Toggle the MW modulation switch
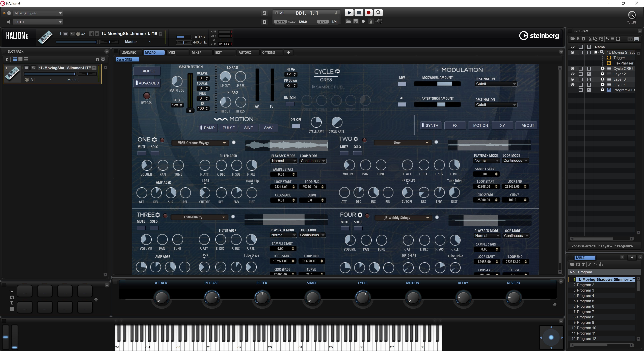 point(402,84)
